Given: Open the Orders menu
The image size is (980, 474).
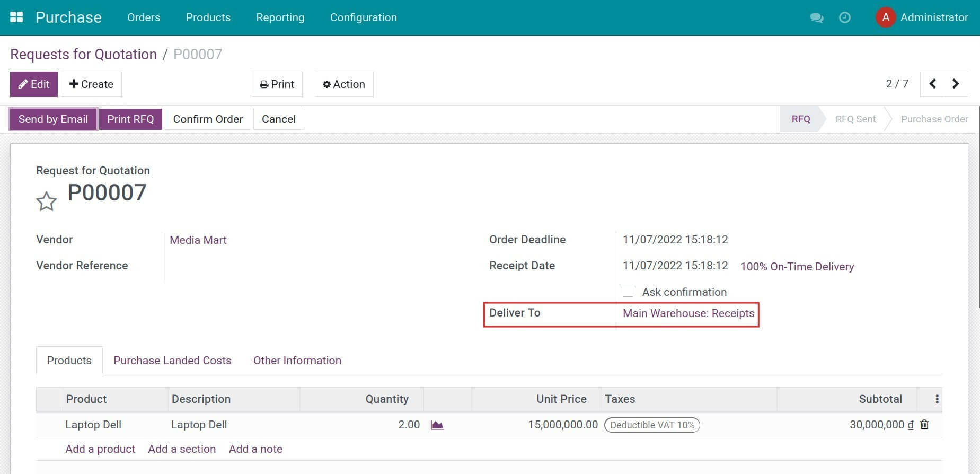Looking at the screenshot, I should (x=144, y=17).
